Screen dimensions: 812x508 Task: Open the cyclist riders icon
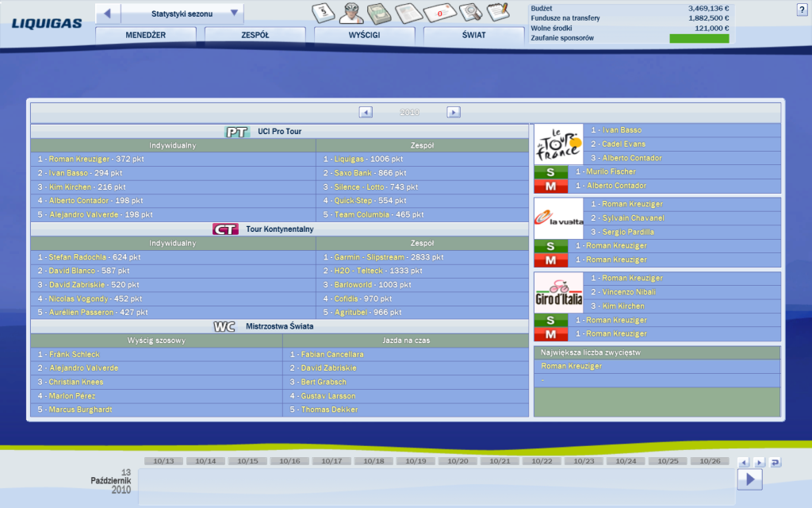[x=351, y=13]
